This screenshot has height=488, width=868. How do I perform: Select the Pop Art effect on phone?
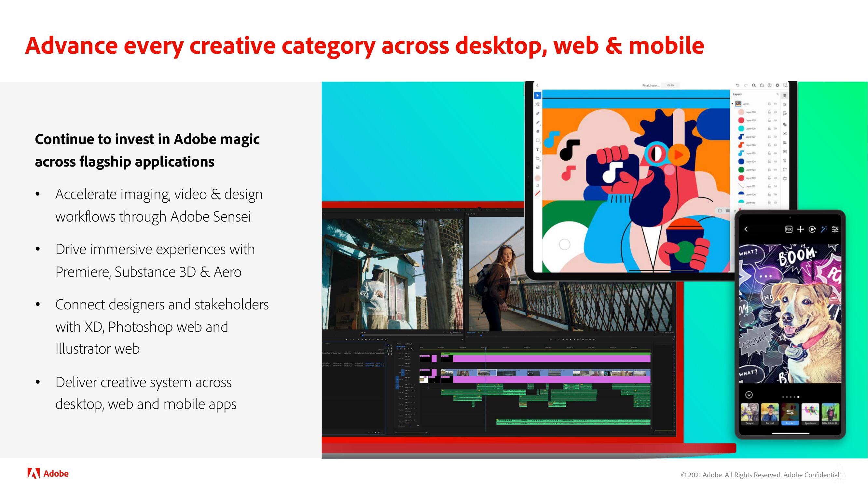tap(790, 414)
